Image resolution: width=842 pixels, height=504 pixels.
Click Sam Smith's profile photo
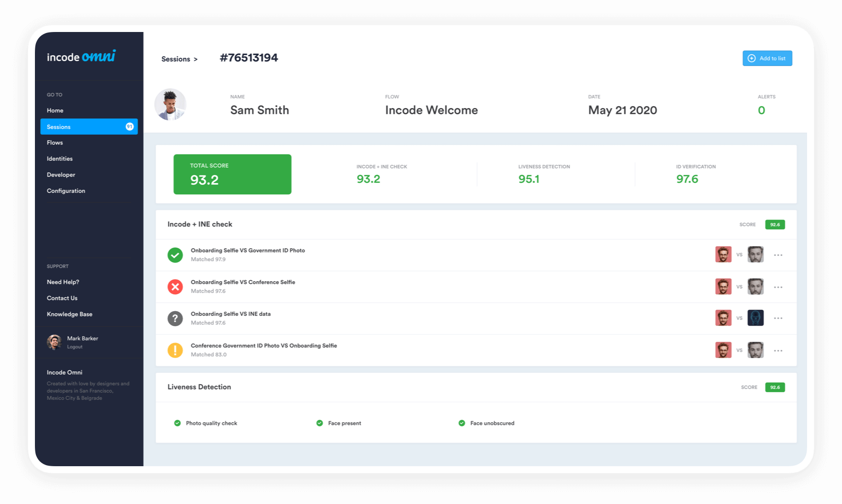[170, 104]
